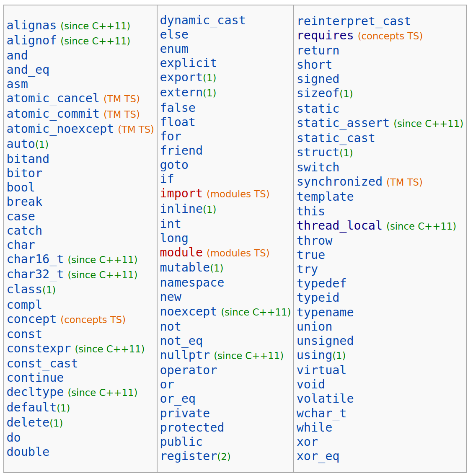This screenshot has height=476, width=468.
Task: Click the alignas keyword link
Action: click(x=31, y=26)
